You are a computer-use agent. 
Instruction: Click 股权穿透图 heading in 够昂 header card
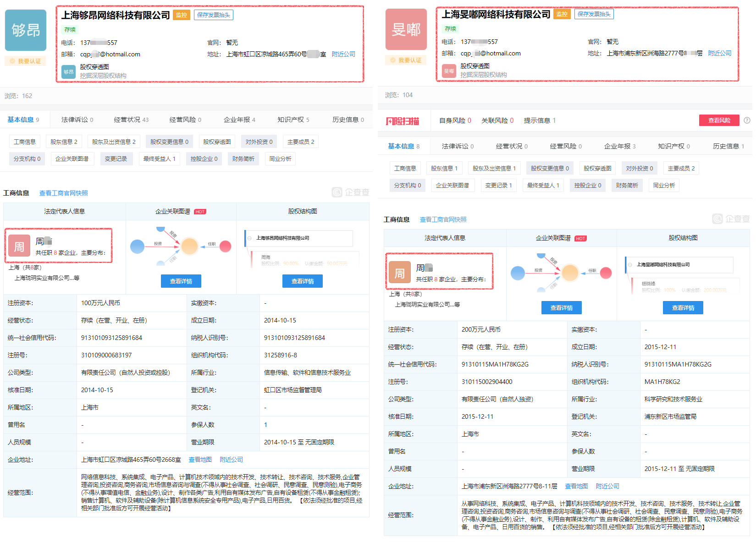click(94, 67)
